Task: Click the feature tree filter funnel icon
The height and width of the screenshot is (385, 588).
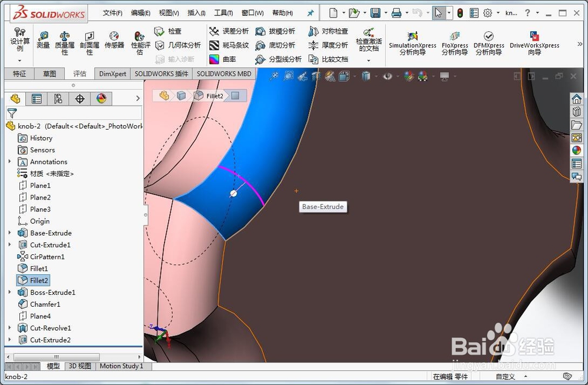Action: click(12, 112)
